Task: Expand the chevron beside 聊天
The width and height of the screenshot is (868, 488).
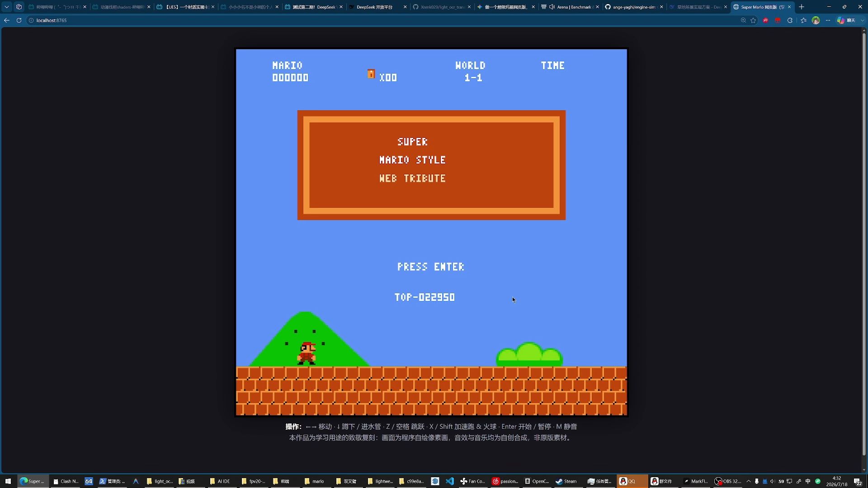Action: pos(863,20)
